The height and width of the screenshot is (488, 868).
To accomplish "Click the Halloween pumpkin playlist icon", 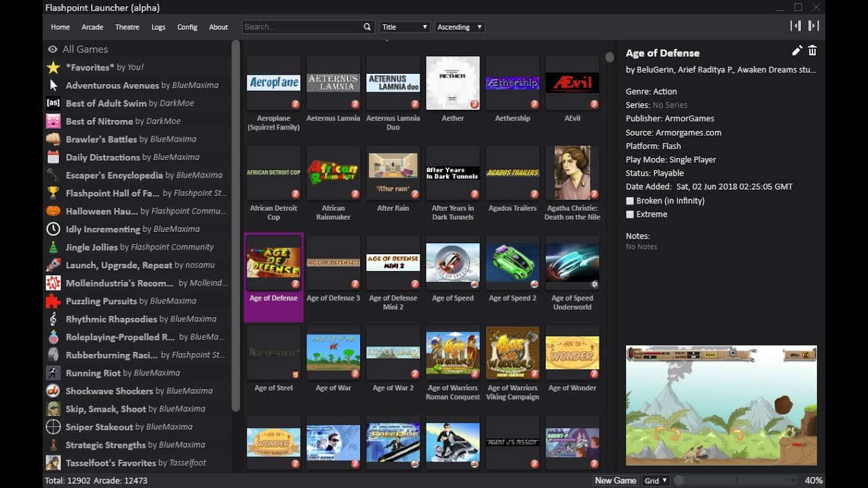I will coord(53,211).
